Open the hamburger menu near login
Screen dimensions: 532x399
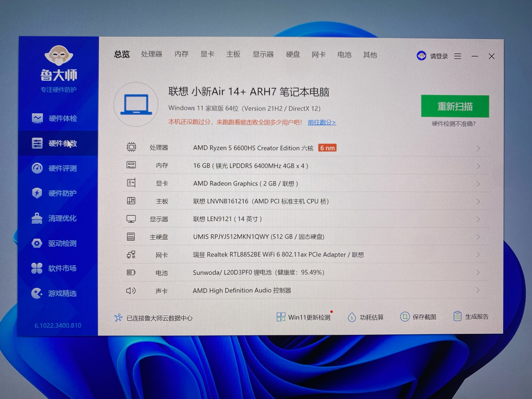tap(458, 56)
